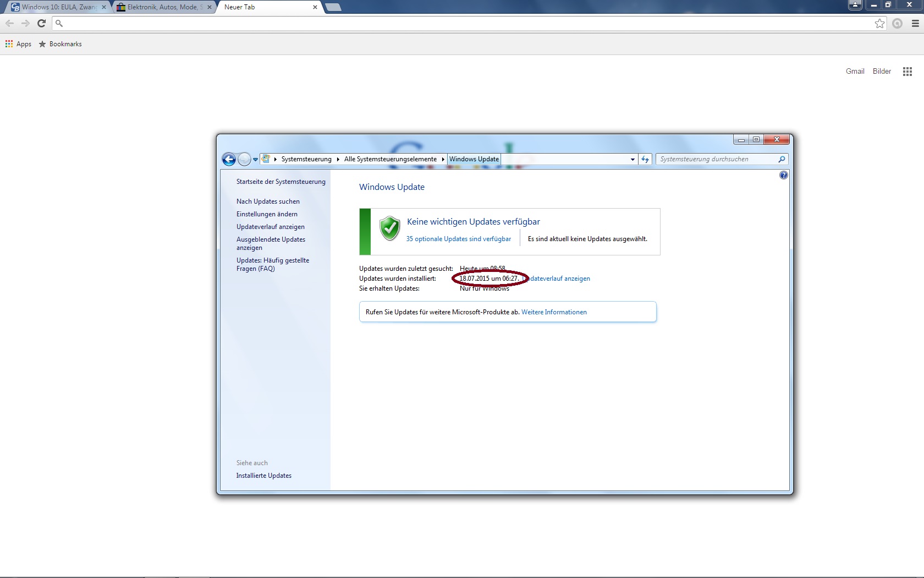The image size is (924, 578).
Task: Minimize the Chrome browser window
Action: click(x=873, y=5)
